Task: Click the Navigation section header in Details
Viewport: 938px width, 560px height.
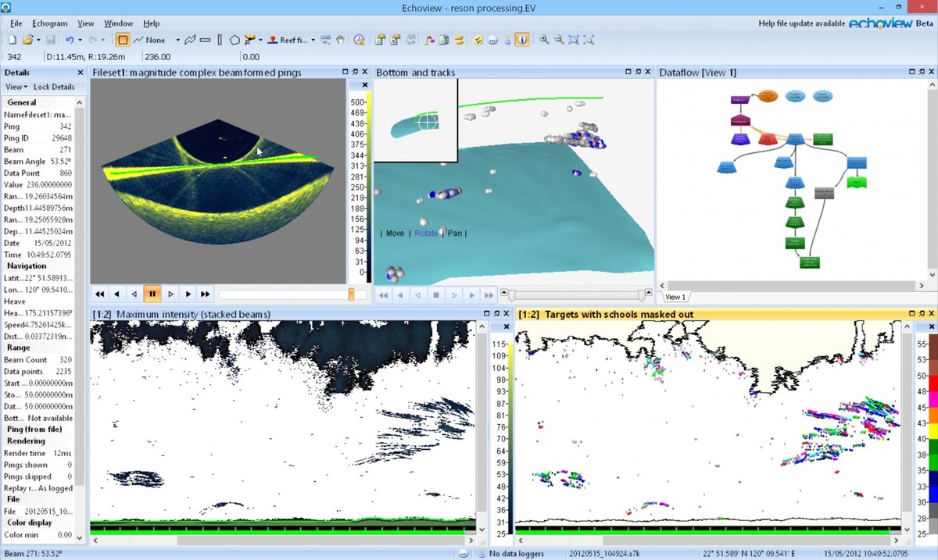Action: [x=27, y=266]
